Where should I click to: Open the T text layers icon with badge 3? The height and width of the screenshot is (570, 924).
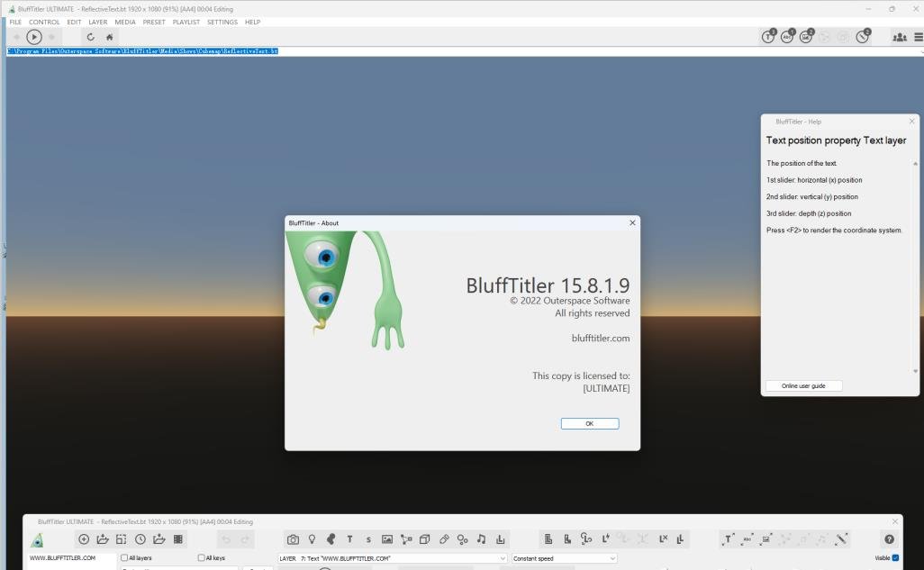pyautogui.click(x=768, y=37)
